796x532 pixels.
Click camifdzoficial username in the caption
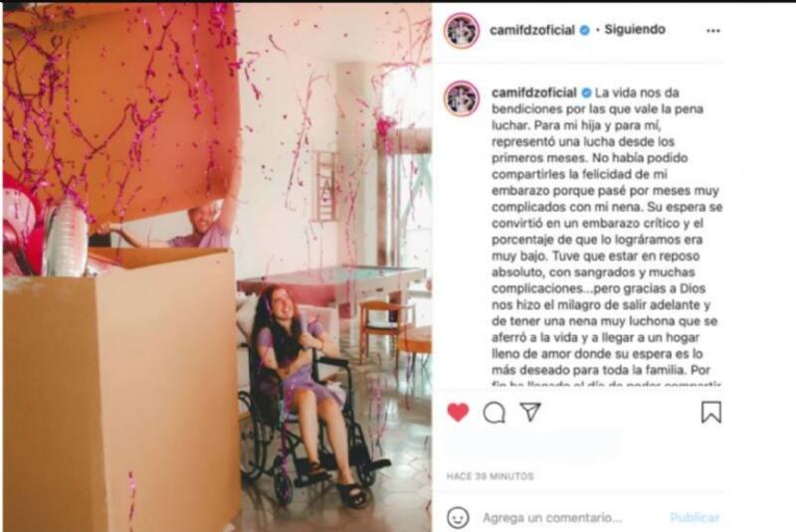(x=534, y=92)
